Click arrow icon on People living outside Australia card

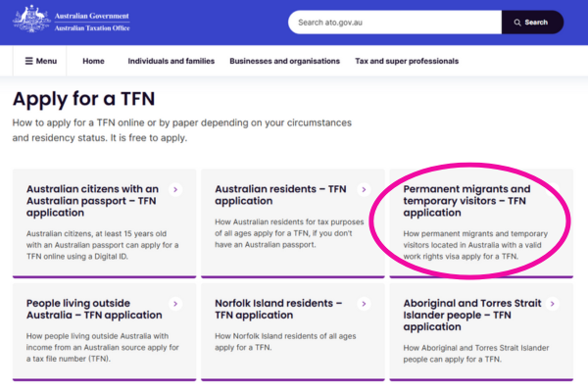(x=174, y=304)
